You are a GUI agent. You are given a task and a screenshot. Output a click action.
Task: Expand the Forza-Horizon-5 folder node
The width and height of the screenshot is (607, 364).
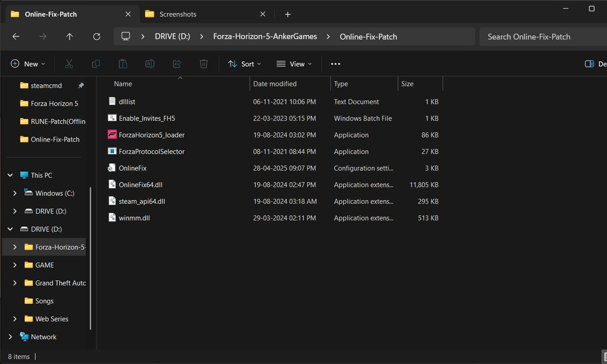point(15,247)
